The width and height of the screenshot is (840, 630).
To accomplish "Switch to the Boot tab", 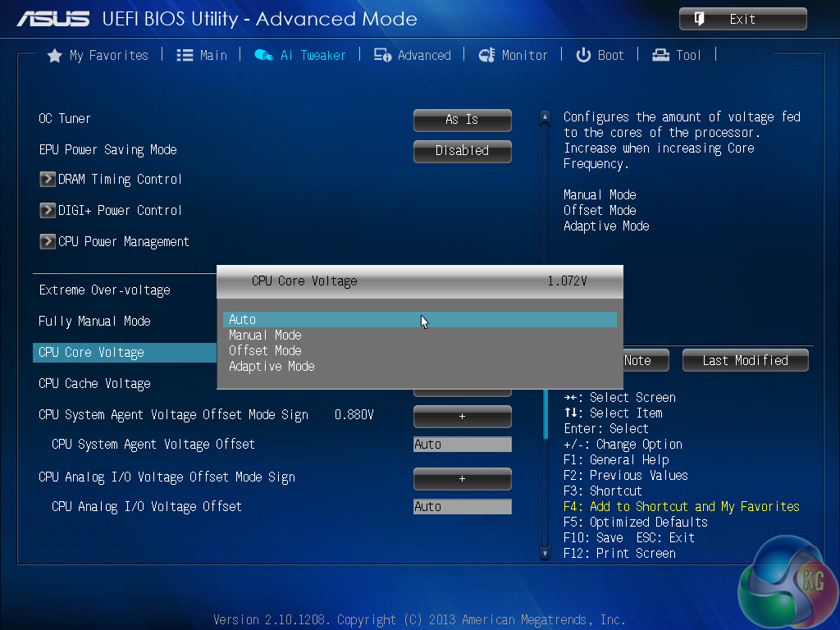I will [600, 55].
